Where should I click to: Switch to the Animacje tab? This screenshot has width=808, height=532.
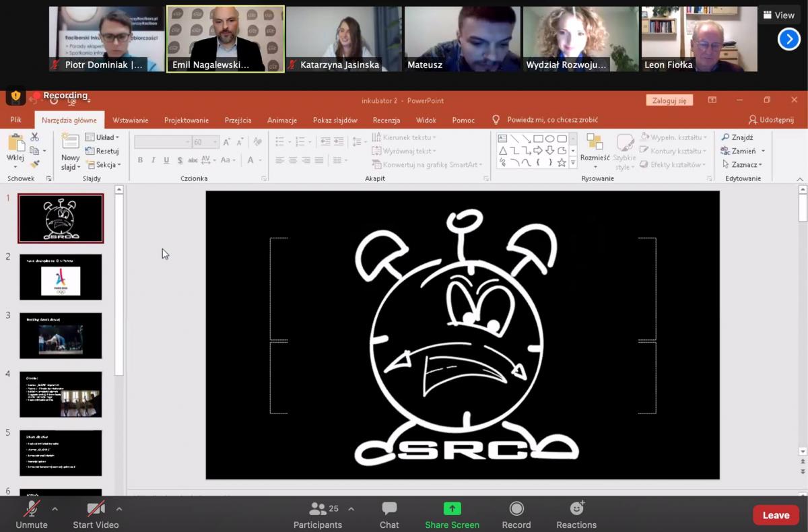click(x=282, y=120)
